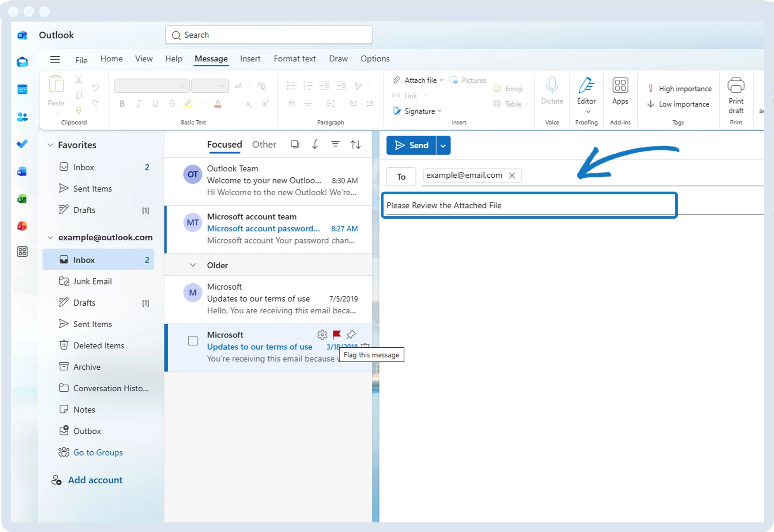The image size is (774, 532).
Task: Open the File menu
Action: coord(81,60)
